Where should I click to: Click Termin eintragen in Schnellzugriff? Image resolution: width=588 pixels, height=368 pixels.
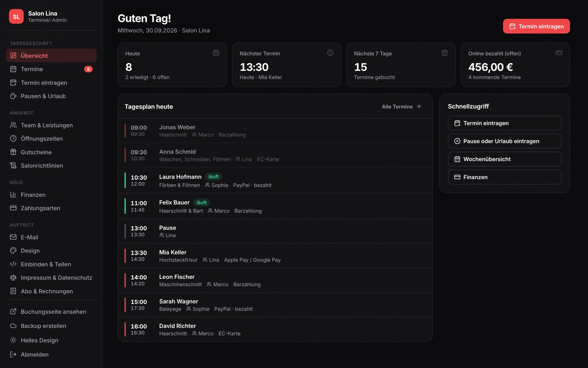pyautogui.click(x=504, y=123)
